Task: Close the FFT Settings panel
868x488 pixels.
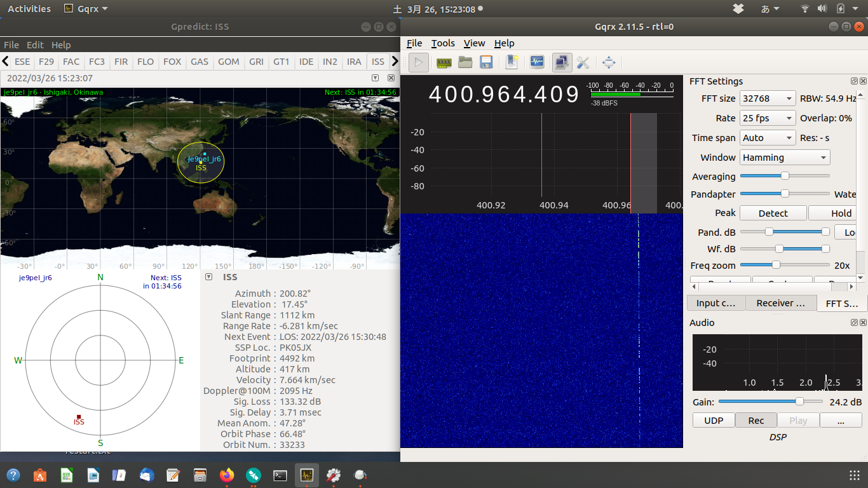Action: [x=863, y=81]
